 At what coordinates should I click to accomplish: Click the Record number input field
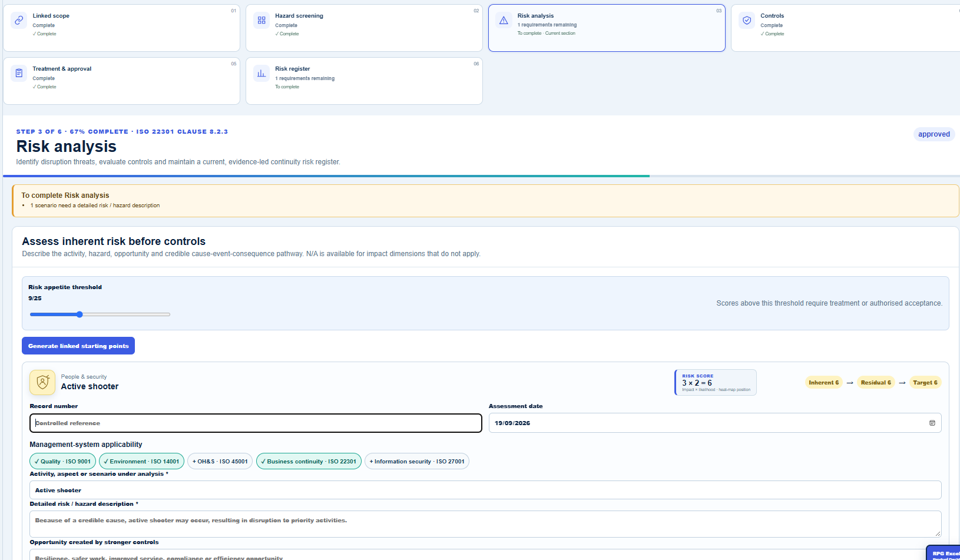256,423
